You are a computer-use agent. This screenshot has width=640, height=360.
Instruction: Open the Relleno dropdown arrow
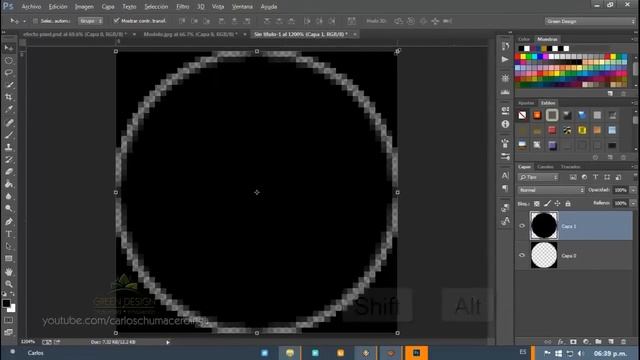[x=633, y=203]
